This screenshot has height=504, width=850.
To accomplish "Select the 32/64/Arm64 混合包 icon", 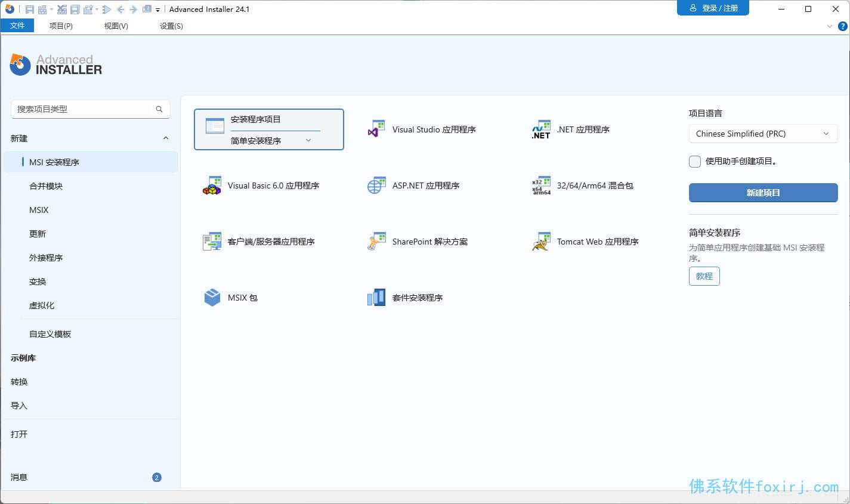I will (x=541, y=185).
